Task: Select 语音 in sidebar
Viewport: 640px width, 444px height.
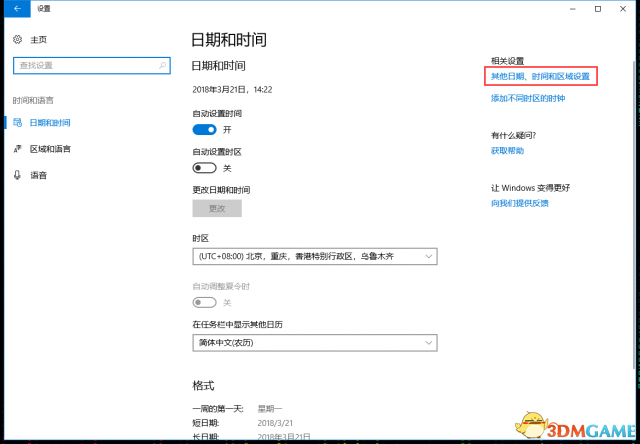Action: (x=39, y=175)
